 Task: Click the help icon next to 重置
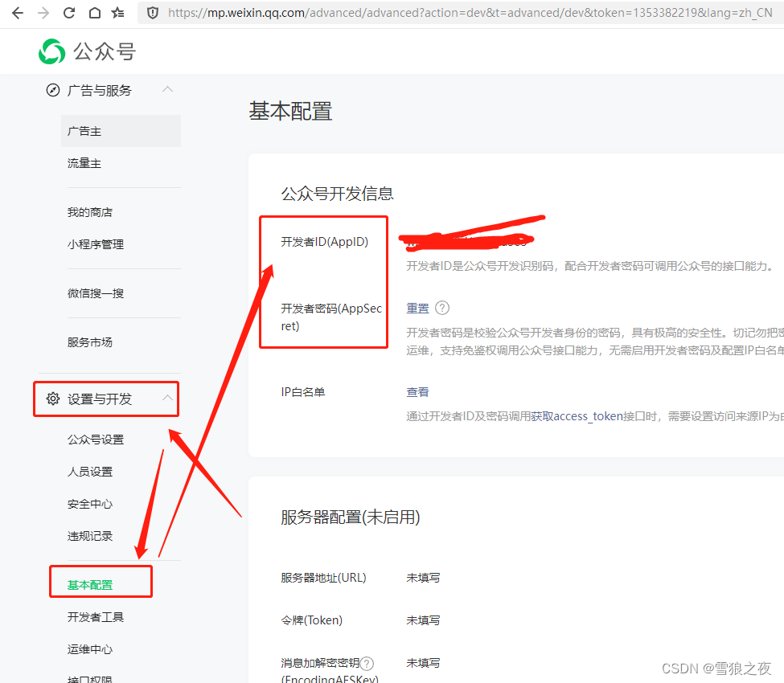click(442, 308)
